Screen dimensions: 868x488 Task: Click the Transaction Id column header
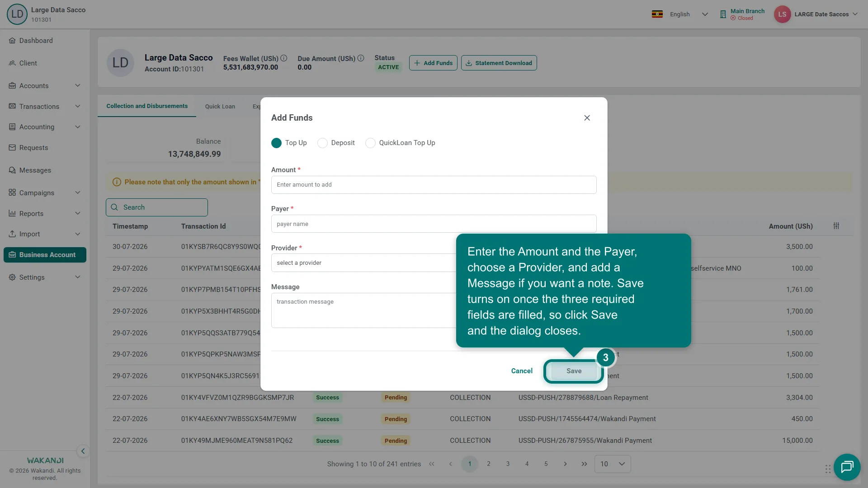(x=203, y=226)
